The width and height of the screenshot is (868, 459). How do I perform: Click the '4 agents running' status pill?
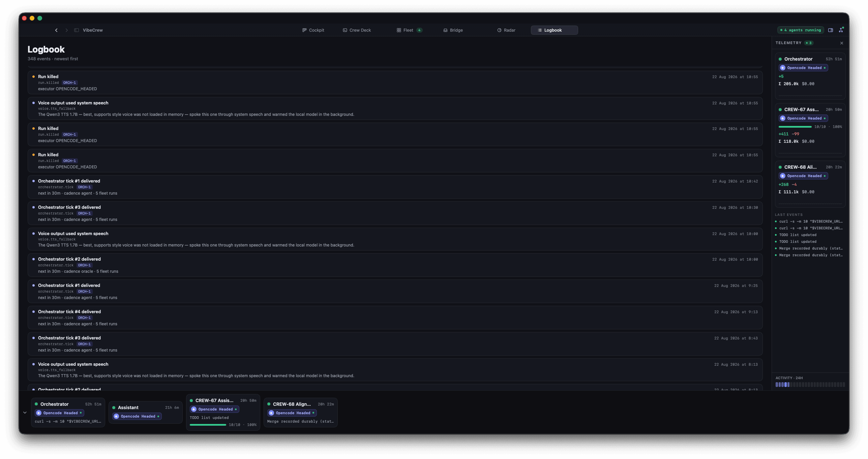[x=800, y=30]
